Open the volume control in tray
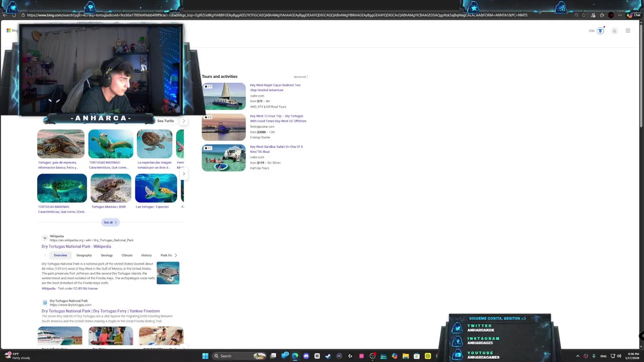The height and width of the screenshot is (362, 644). pos(619,356)
